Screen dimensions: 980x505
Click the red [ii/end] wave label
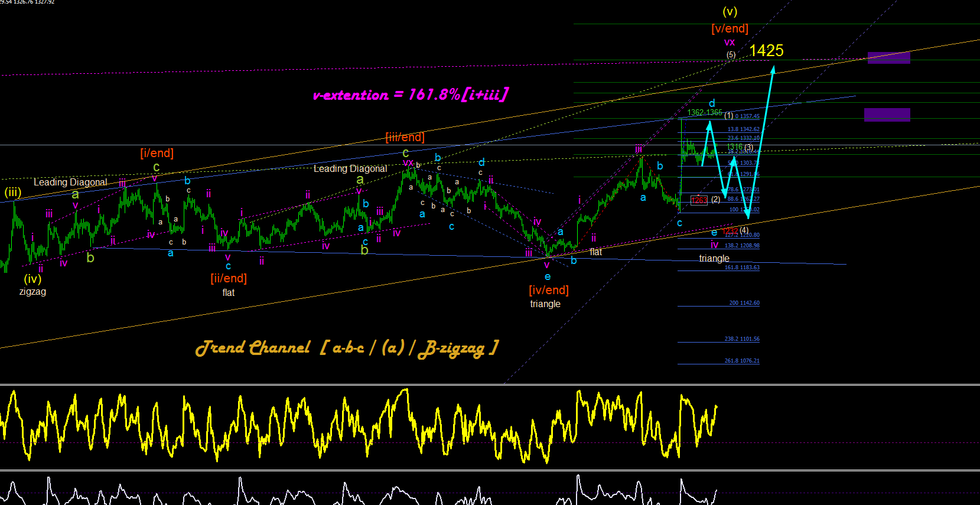(229, 278)
